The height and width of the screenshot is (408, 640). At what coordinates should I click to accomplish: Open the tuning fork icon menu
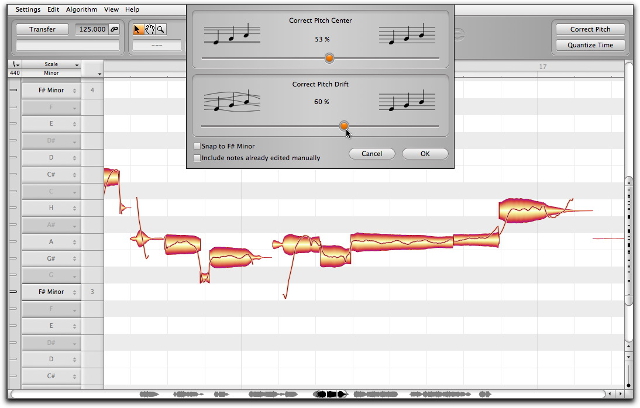pyautogui.click(x=16, y=64)
